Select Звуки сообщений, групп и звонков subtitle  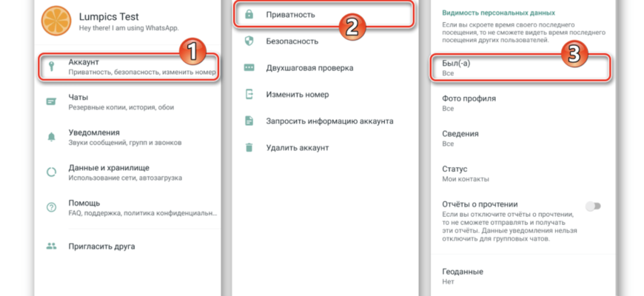pyautogui.click(x=125, y=143)
